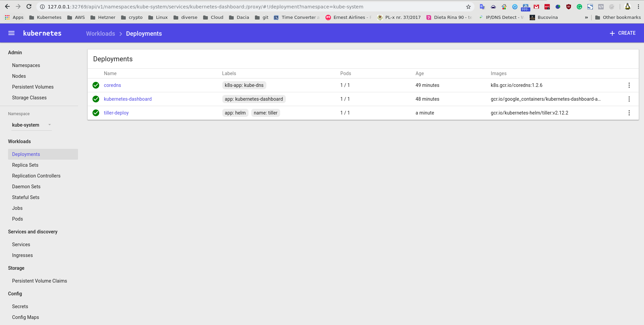
Task: Click the CREATE button
Action: pos(623,33)
